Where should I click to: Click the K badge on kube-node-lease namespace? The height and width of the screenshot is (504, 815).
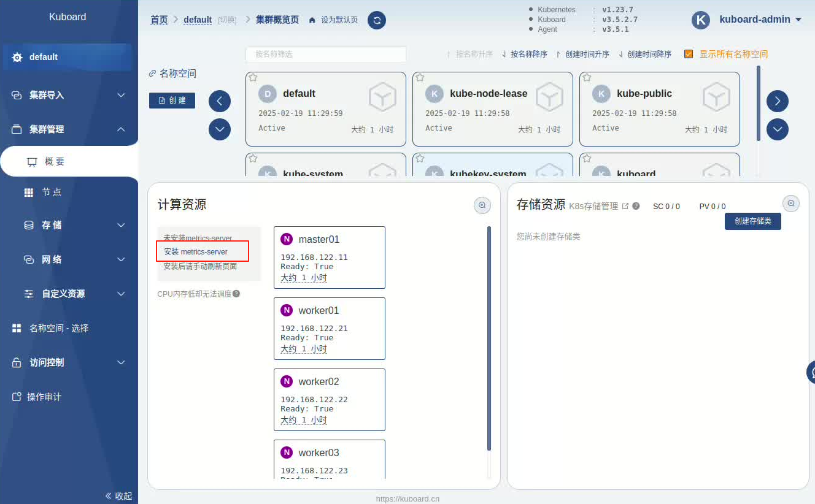(434, 94)
